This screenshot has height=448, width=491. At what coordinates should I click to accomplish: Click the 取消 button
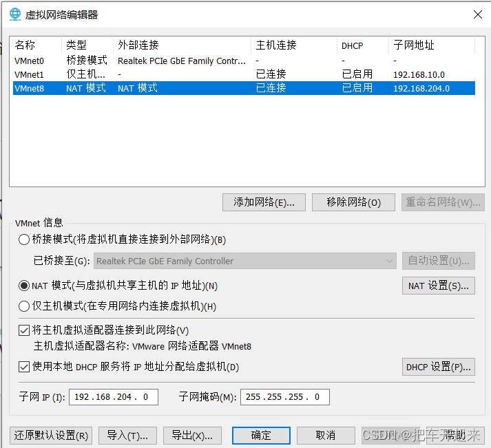(x=326, y=436)
